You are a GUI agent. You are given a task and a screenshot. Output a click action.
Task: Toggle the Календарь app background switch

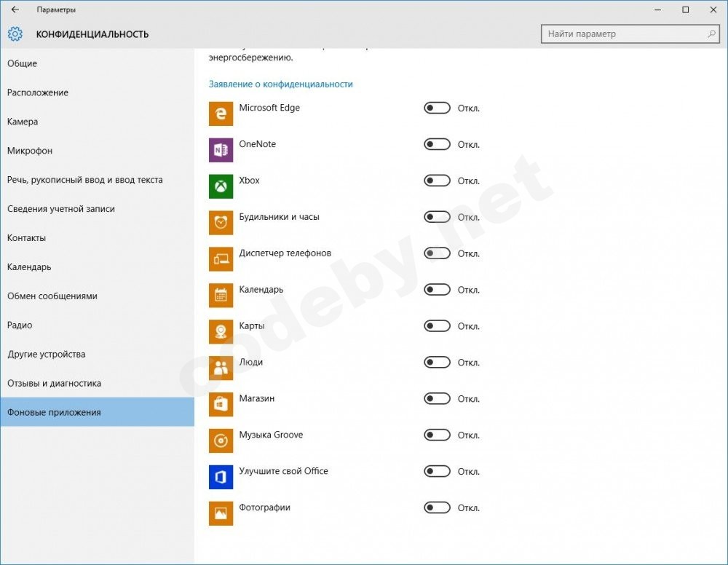pos(437,291)
